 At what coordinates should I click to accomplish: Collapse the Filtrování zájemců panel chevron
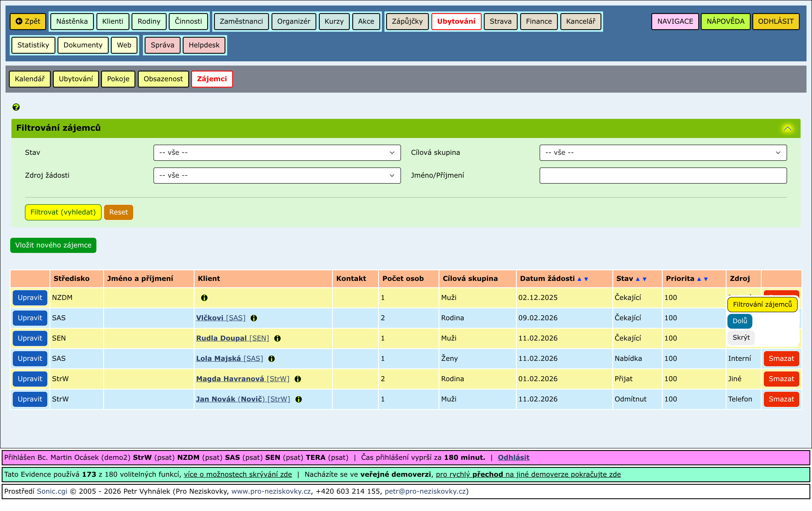787,128
